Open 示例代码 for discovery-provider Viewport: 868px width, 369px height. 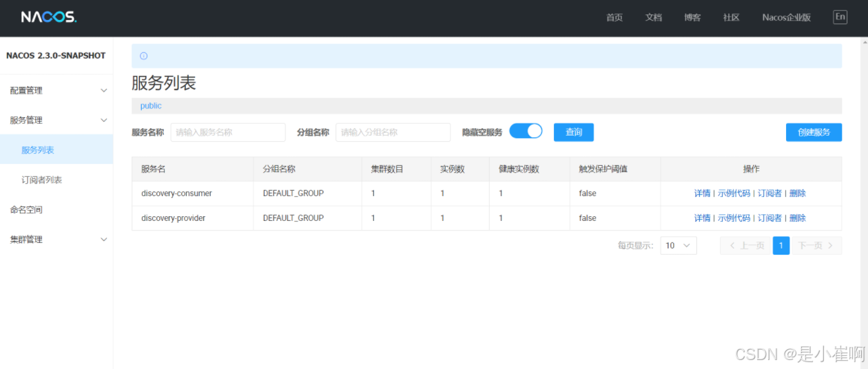click(734, 218)
